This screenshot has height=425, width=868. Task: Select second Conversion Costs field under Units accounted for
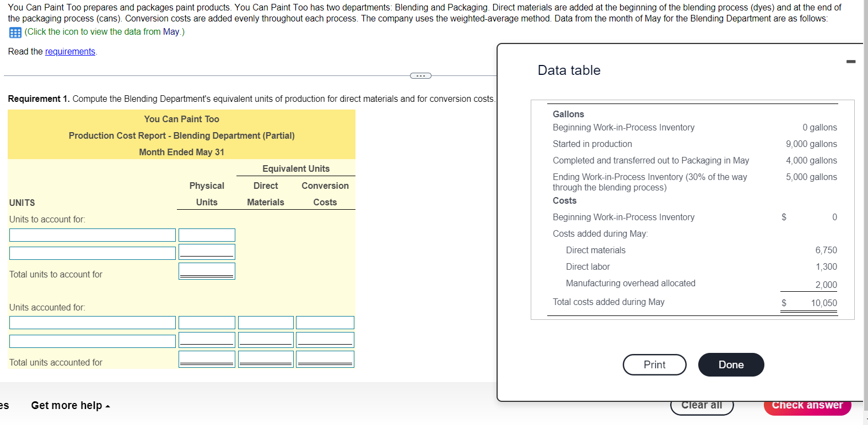tap(325, 340)
